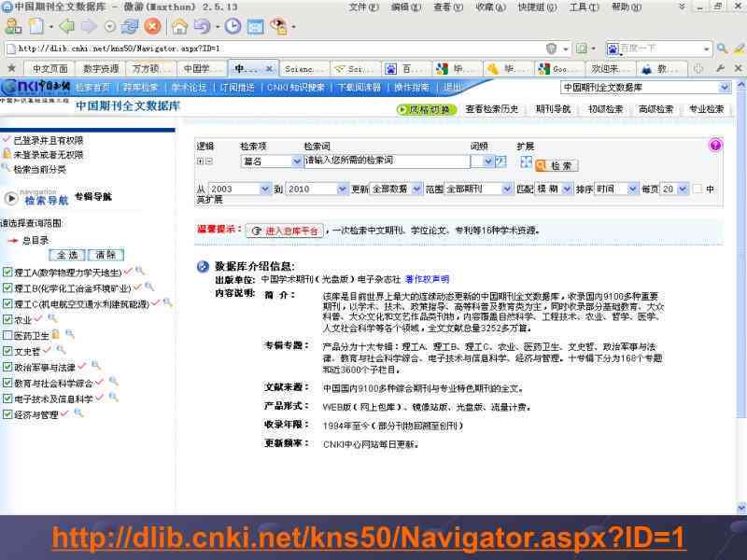This screenshot has height=560, width=747.
Task: Click the Refresh page icon
Action: [x=129, y=26]
